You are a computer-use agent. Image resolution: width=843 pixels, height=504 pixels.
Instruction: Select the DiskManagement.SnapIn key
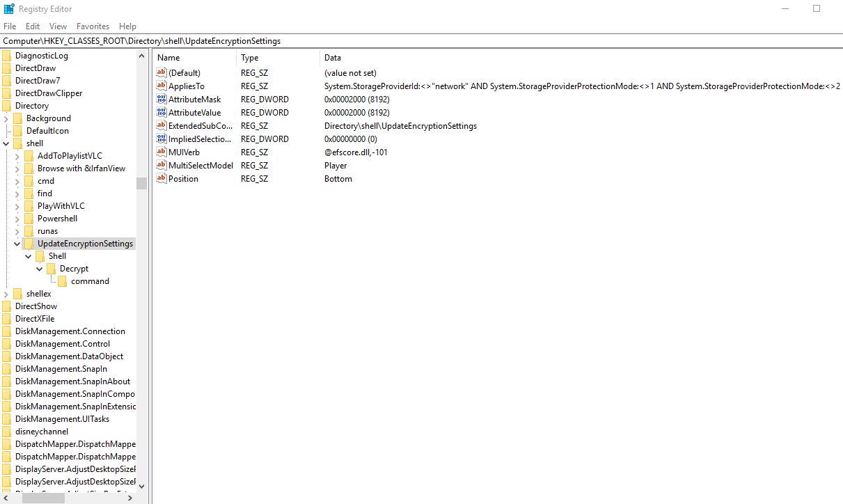(x=61, y=369)
